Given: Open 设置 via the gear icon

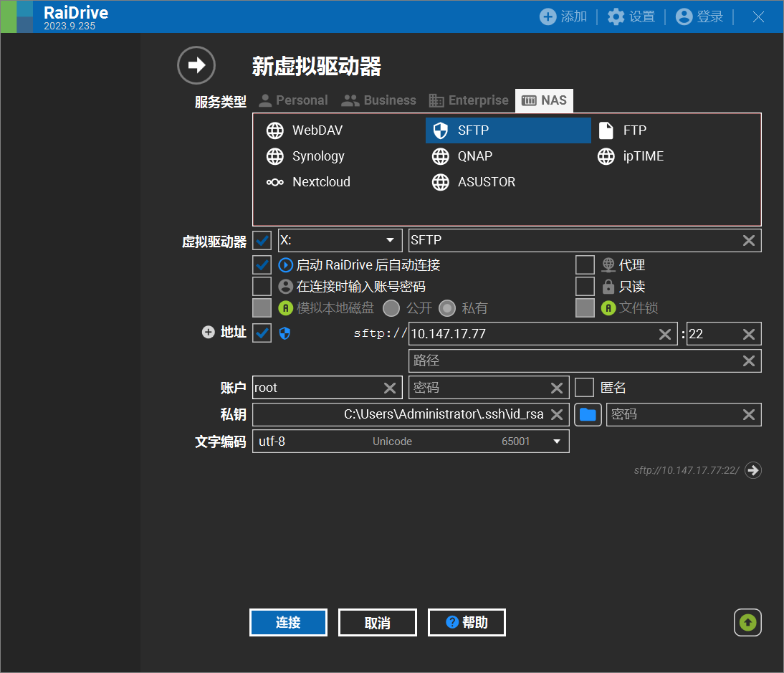Looking at the screenshot, I should coord(616,16).
